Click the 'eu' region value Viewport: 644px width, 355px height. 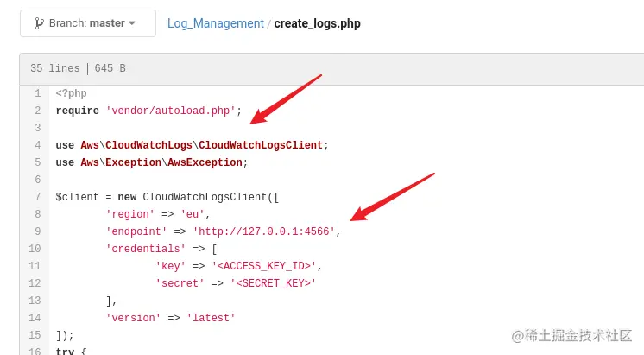coord(193,214)
